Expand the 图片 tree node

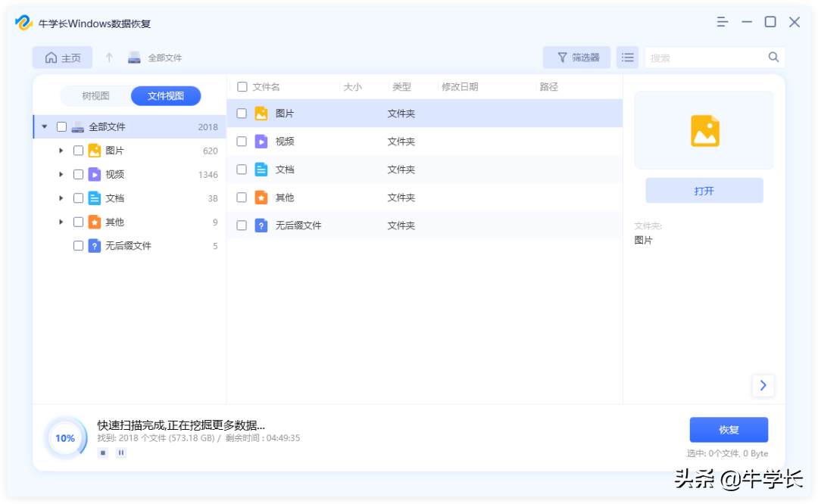click(61, 150)
